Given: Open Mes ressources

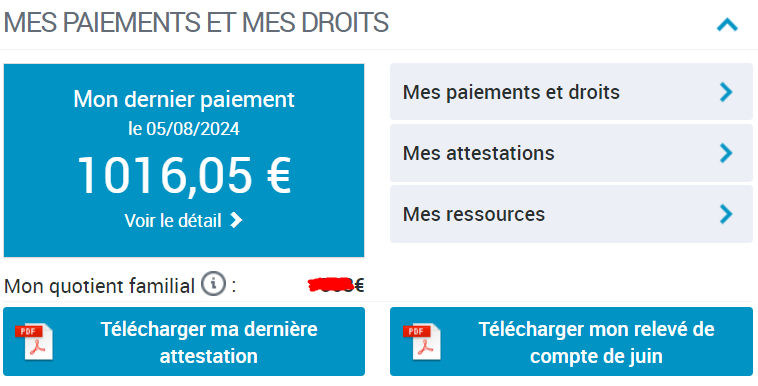Looking at the screenshot, I should [571, 214].
